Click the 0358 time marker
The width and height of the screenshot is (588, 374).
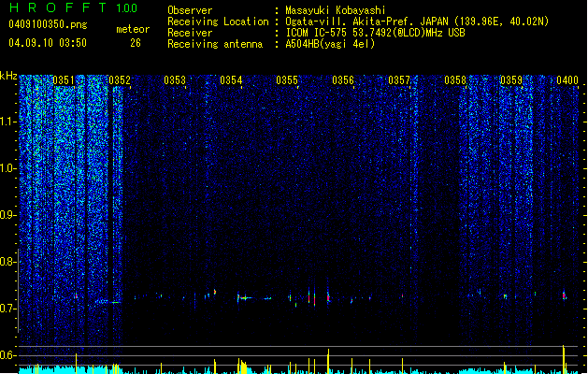click(455, 80)
